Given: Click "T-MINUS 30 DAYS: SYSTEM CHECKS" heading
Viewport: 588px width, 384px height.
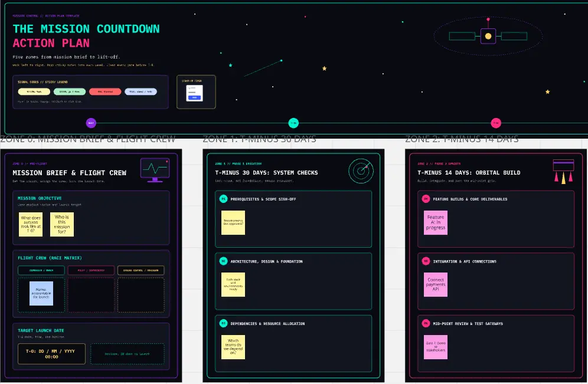Looking at the screenshot, I should (267, 173).
